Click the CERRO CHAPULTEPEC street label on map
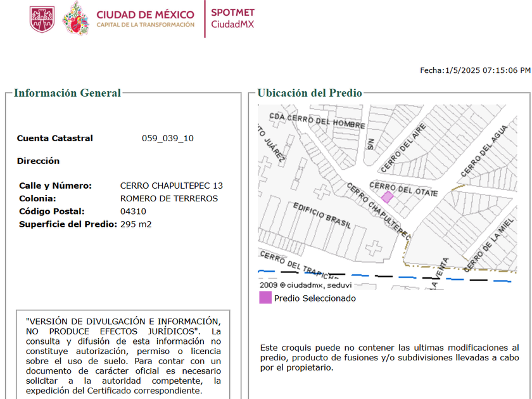The width and height of the screenshot is (532, 399). (x=378, y=210)
